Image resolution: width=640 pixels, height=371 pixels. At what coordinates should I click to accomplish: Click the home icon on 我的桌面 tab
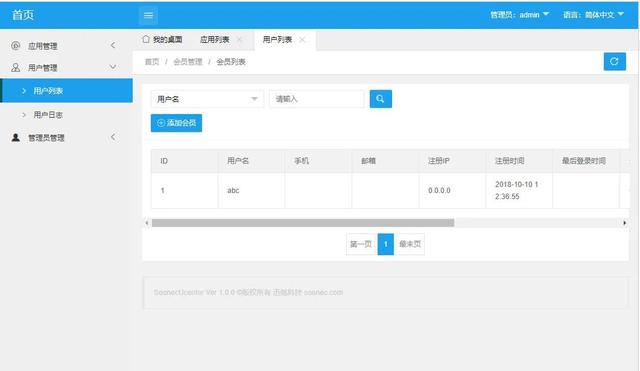pos(146,39)
